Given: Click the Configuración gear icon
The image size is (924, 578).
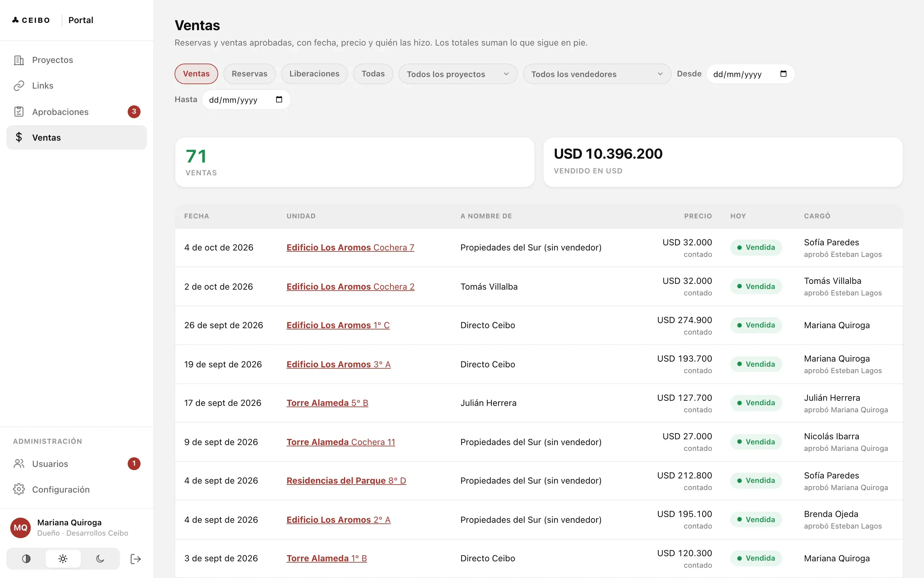Looking at the screenshot, I should coord(19,489).
